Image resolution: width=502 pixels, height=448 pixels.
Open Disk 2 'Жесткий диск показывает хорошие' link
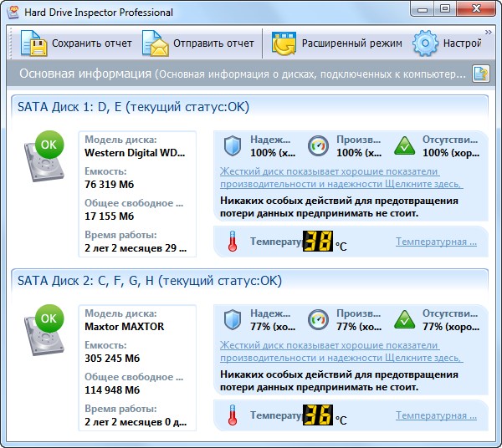click(341, 352)
